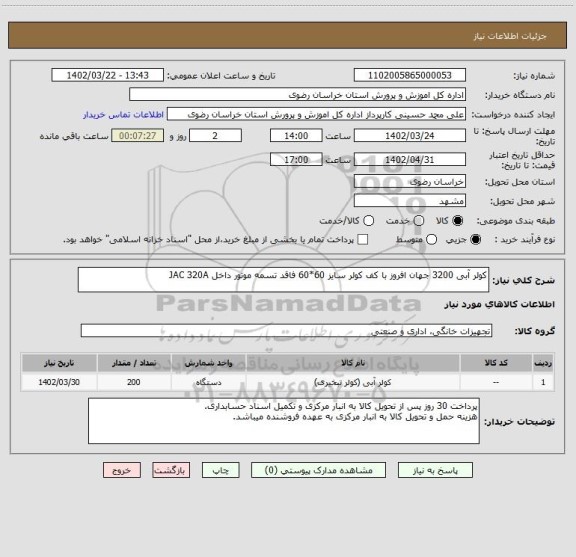Click مشاهده مدارک پیوستی (0) button
Screen dimensions: 576x557
pos(318,470)
